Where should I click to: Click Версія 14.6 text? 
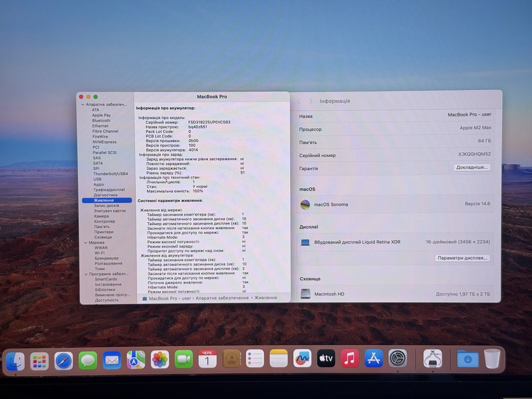coord(477,204)
